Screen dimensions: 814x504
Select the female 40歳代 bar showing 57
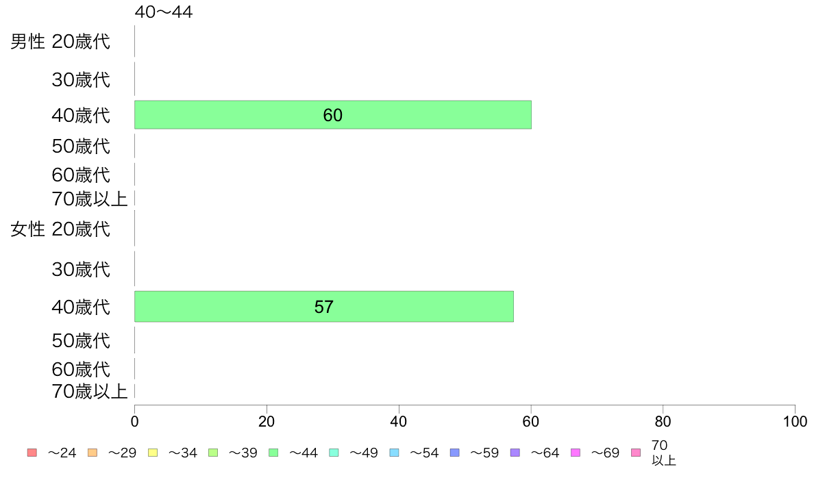click(x=324, y=307)
